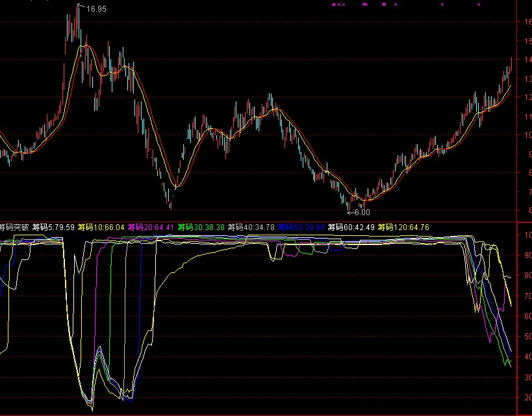The height and width of the screenshot is (416, 532).
Task: Click the leftmost magenta signal marker at top
Action: 334,5
